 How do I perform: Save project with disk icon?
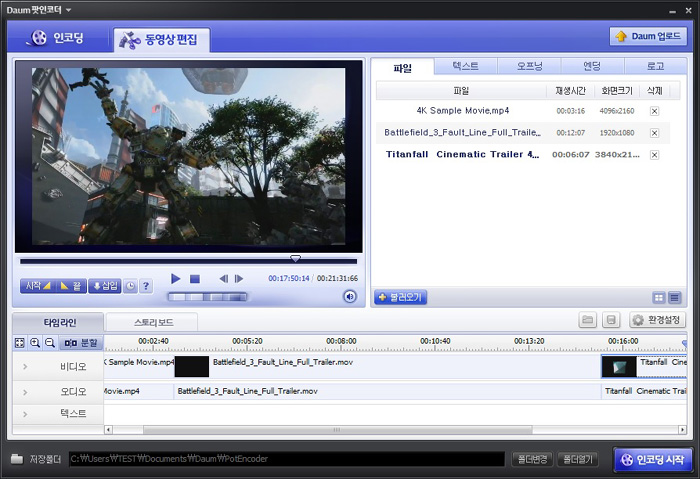point(611,320)
